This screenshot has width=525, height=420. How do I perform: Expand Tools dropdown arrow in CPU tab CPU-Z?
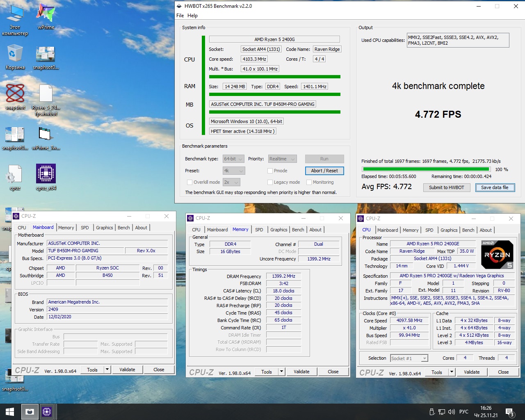[x=452, y=372]
